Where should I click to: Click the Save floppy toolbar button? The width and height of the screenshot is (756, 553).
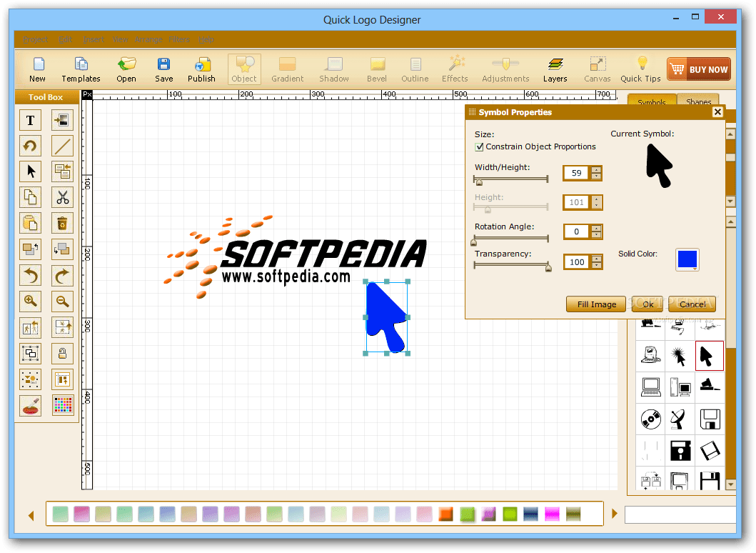(164, 70)
